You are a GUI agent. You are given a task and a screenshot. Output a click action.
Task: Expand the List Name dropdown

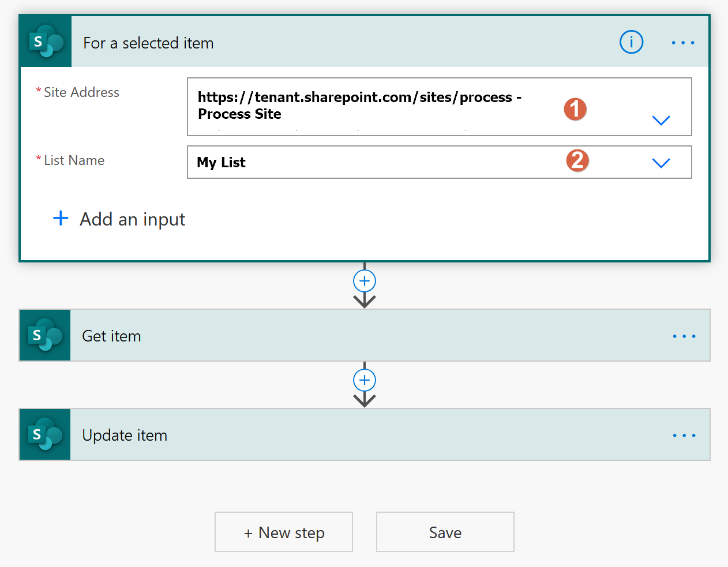[x=661, y=162]
